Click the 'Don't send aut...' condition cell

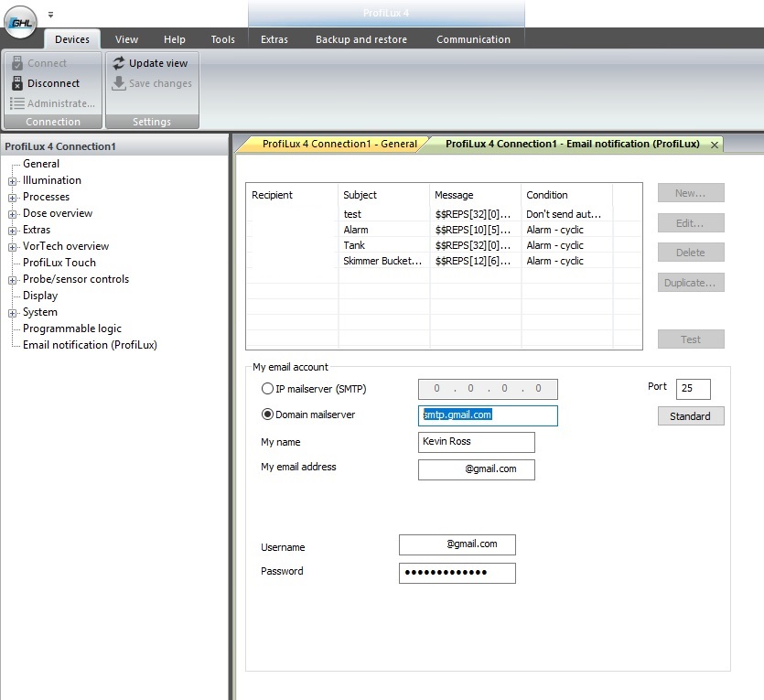click(564, 214)
